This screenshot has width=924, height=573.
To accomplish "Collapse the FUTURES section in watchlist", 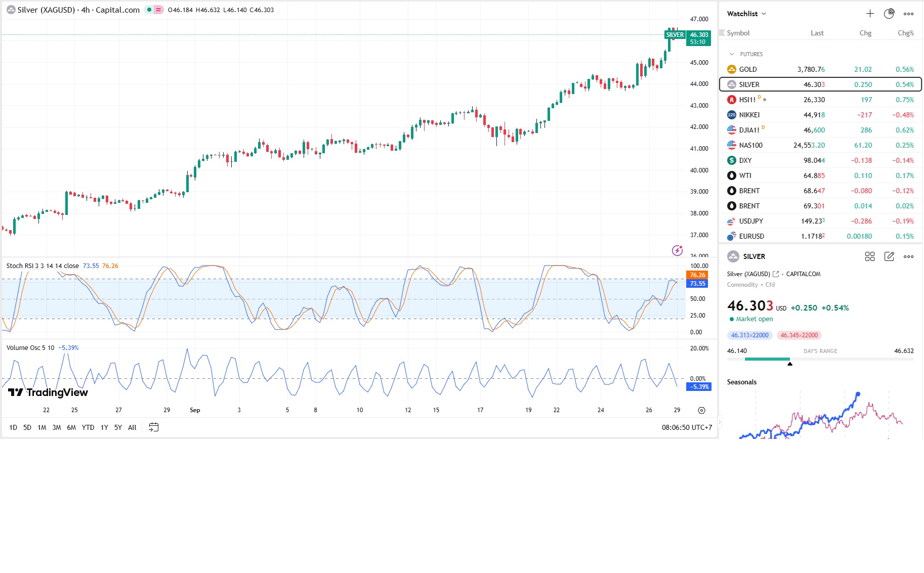I will point(732,54).
